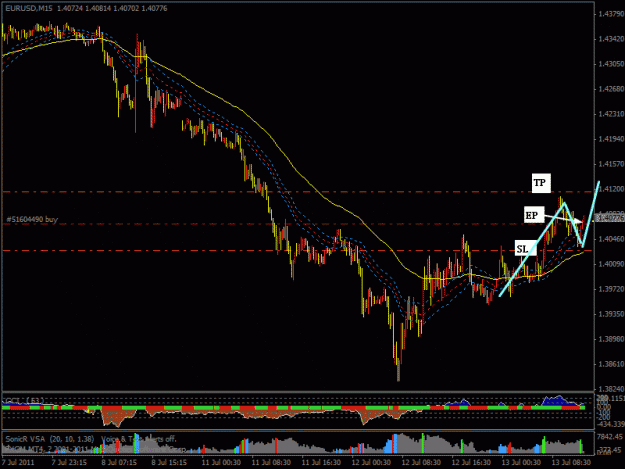Click the low price value 1.40702
625x469 pixels.
(126, 8)
